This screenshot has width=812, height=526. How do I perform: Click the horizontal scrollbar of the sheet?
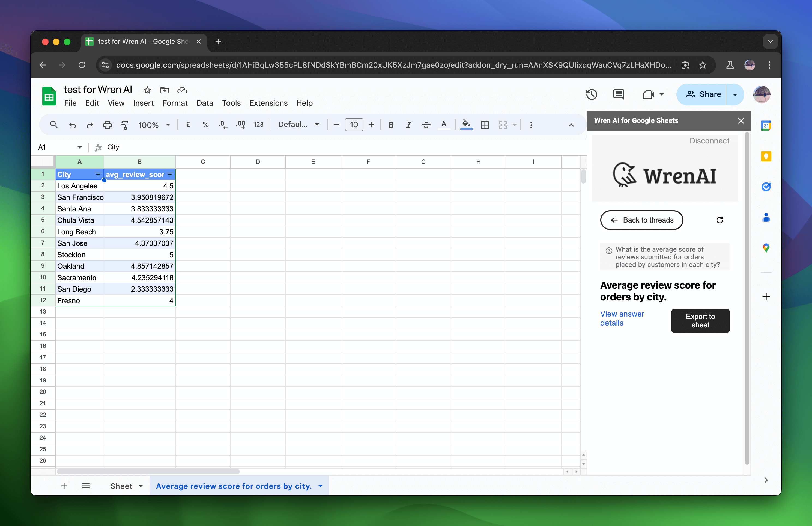point(148,471)
